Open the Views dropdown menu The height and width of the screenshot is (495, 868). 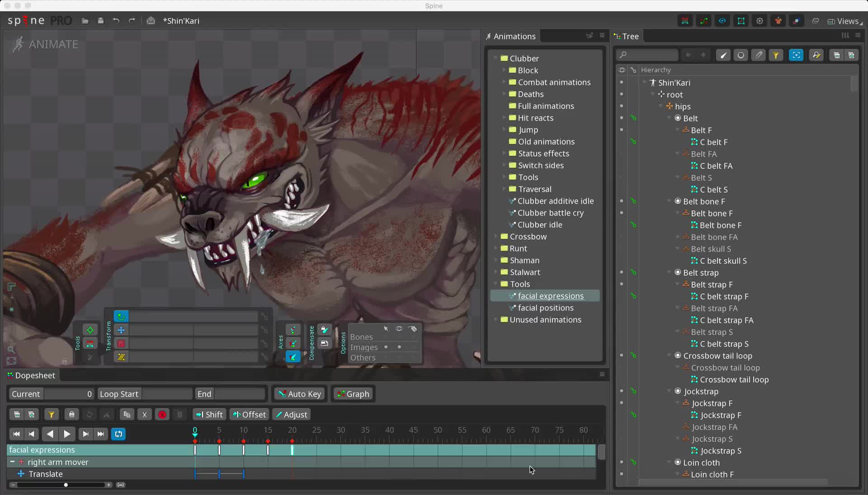point(845,21)
